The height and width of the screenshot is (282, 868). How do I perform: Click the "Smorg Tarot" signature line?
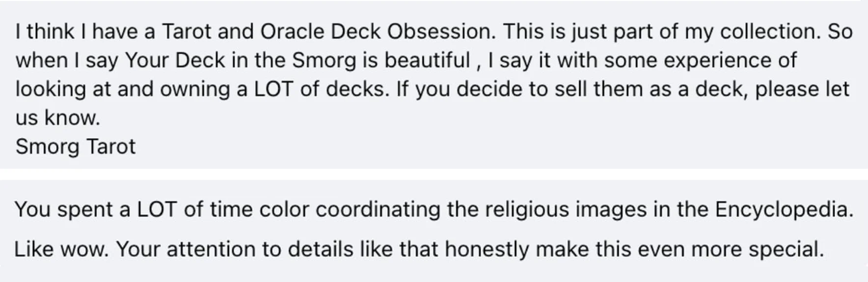[75, 147]
